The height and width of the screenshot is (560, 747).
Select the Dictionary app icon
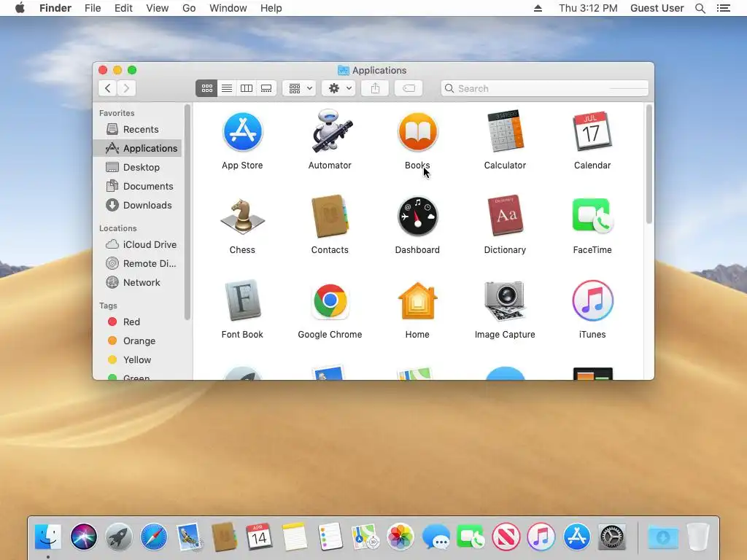pos(505,216)
